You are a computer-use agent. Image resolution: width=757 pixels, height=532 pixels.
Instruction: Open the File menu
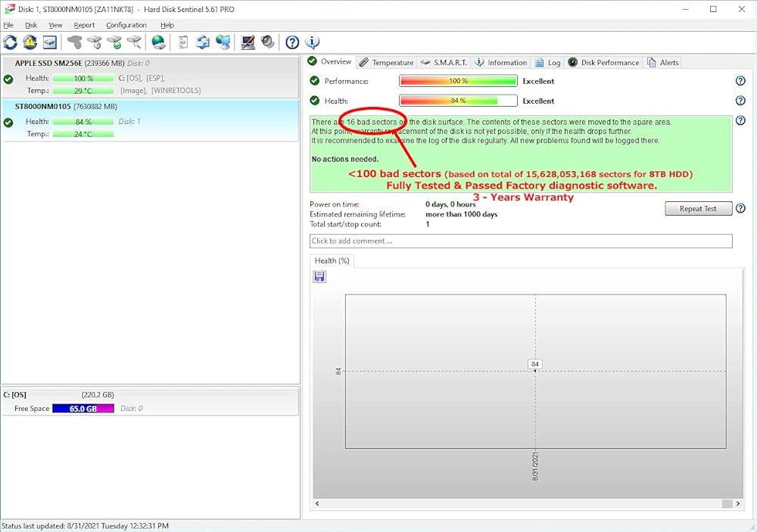coord(8,25)
